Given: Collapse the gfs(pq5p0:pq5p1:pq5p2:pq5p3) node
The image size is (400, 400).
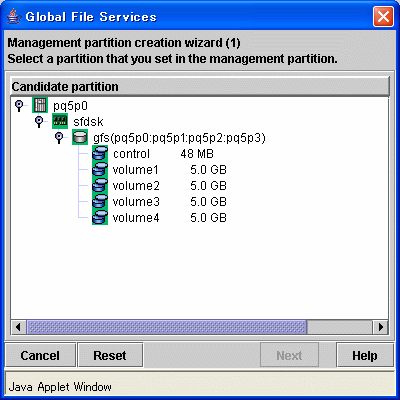Looking at the screenshot, I should point(59,138).
